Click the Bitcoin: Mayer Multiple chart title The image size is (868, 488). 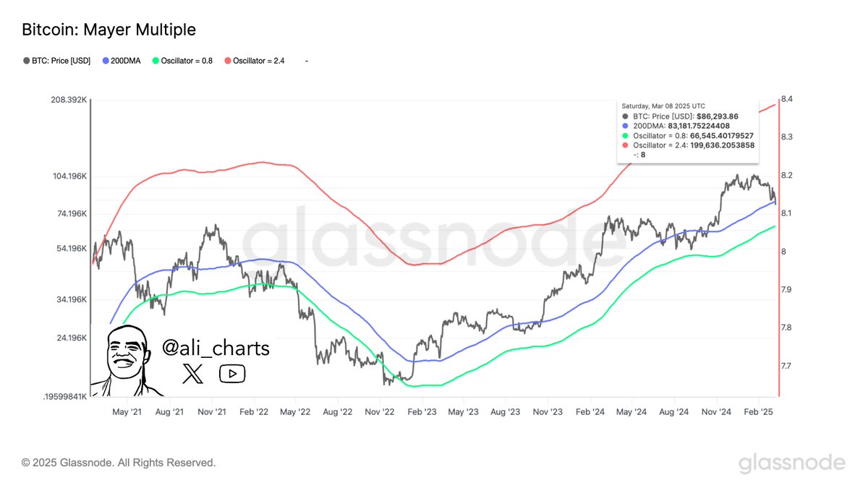[109, 30]
